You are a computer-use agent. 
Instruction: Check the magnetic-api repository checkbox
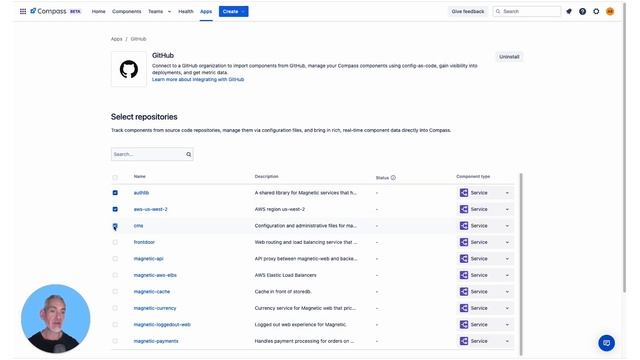pos(115,259)
